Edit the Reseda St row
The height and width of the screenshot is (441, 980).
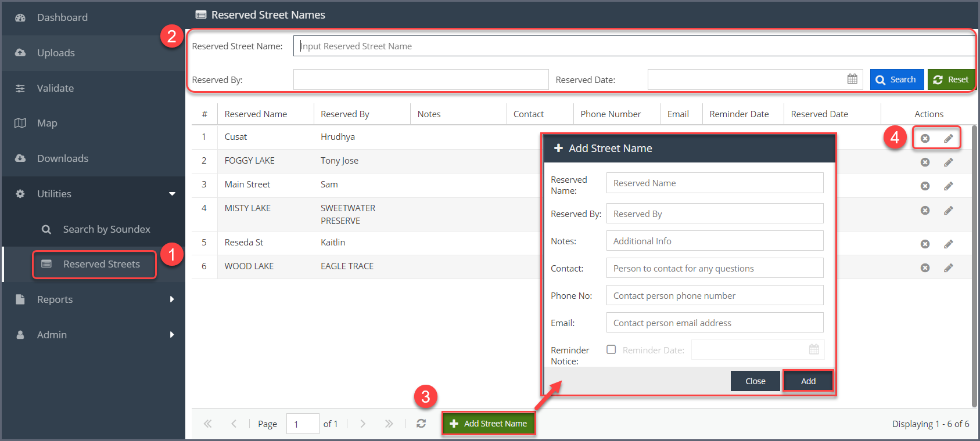949,244
